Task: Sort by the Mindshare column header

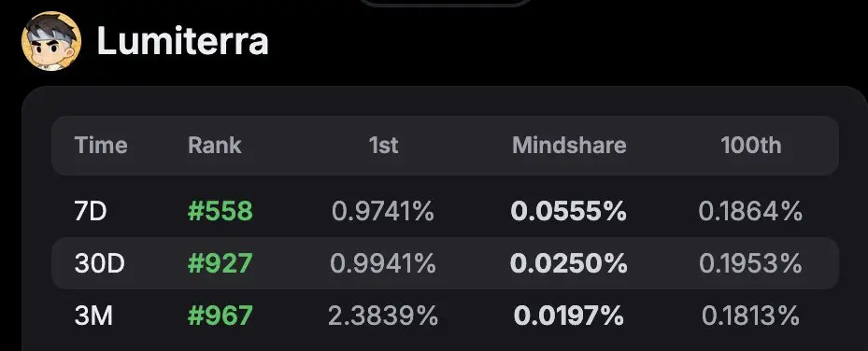Action: tap(569, 146)
